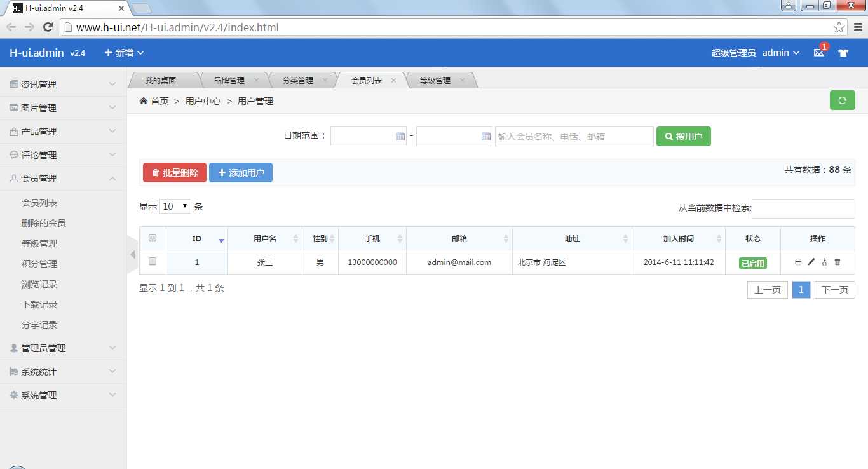Open the 张三 username link
Screen dimensions: 868x469
coord(265,262)
